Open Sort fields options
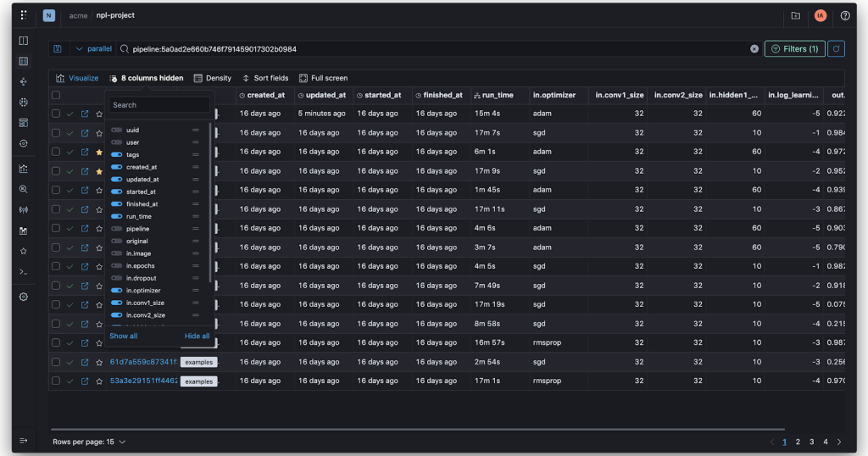The image size is (868, 456). (x=265, y=78)
